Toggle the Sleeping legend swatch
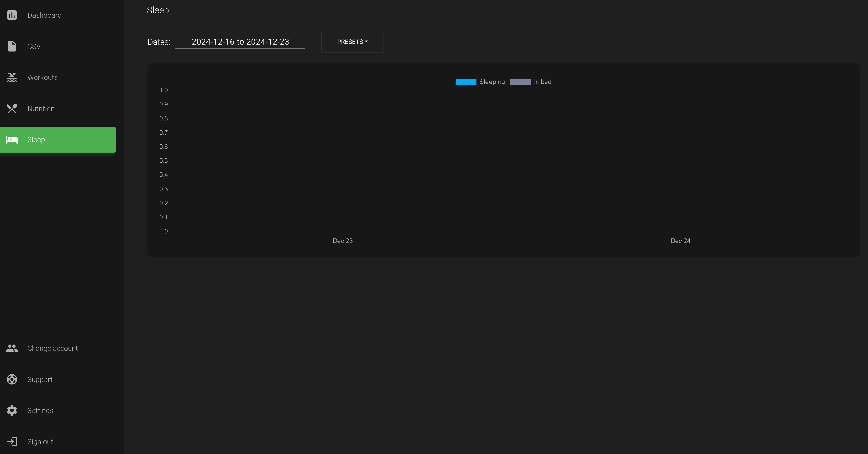Viewport: 868px width, 454px height. pos(466,82)
